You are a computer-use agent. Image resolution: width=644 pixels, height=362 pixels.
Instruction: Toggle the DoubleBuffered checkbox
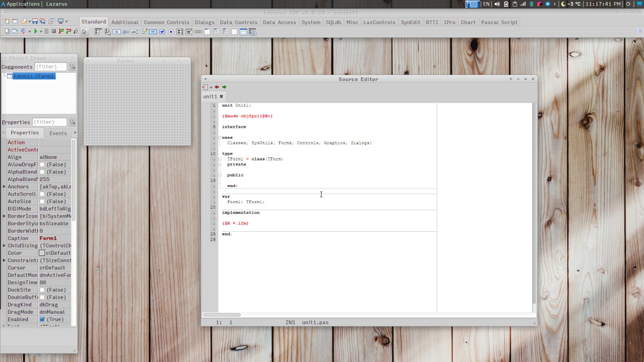coord(42,298)
